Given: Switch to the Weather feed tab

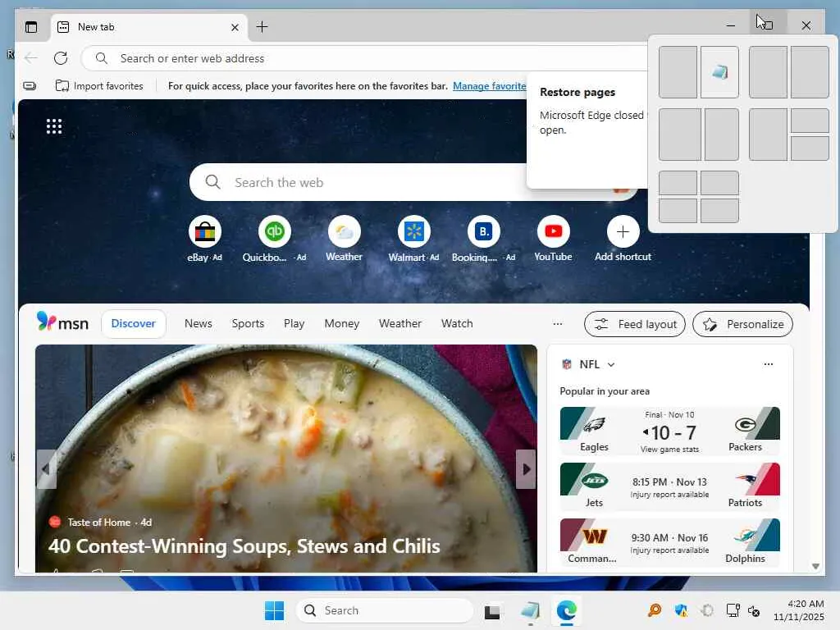Looking at the screenshot, I should [x=400, y=323].
